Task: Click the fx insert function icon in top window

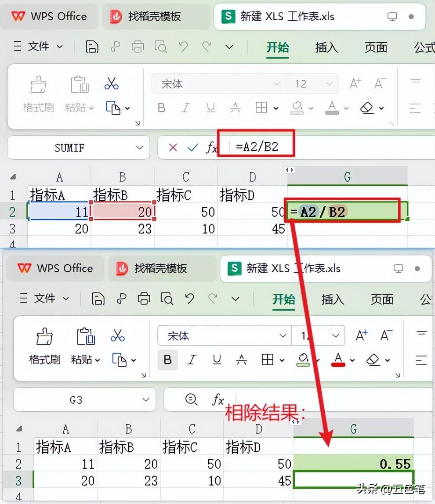Action: point(211,148)
